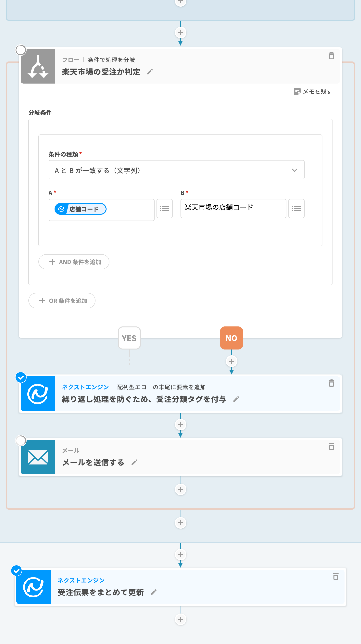Delete the 受注分類タグを付与 step
Viewport: 361px width, 644px height.
(x=331, y=383)
